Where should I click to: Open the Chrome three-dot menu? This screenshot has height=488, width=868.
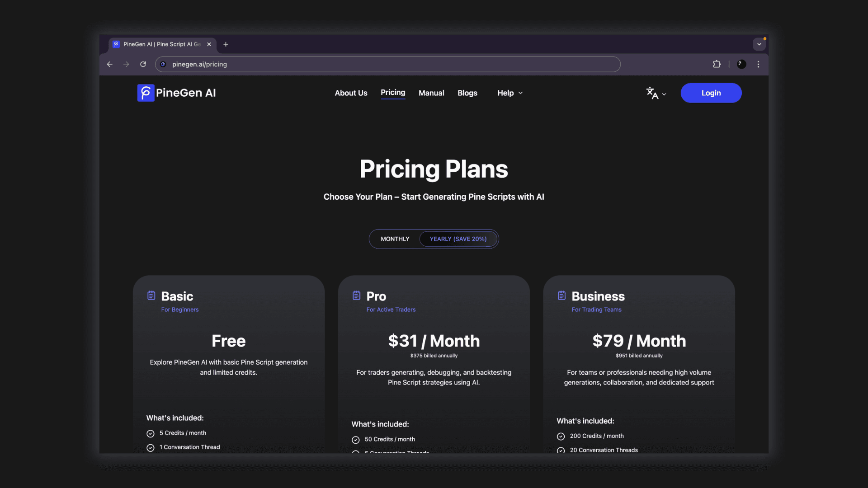click(758, 64)
